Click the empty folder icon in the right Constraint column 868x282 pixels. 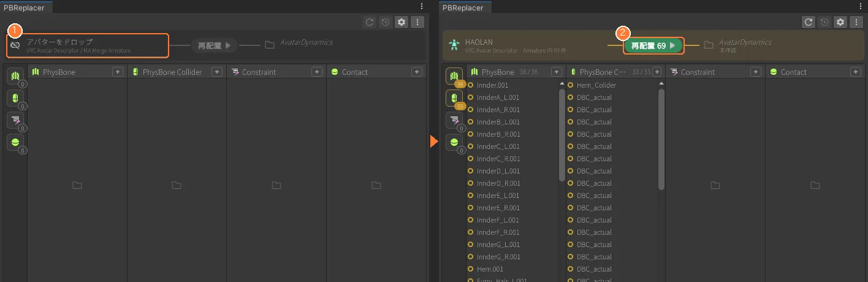coord(715,185)
